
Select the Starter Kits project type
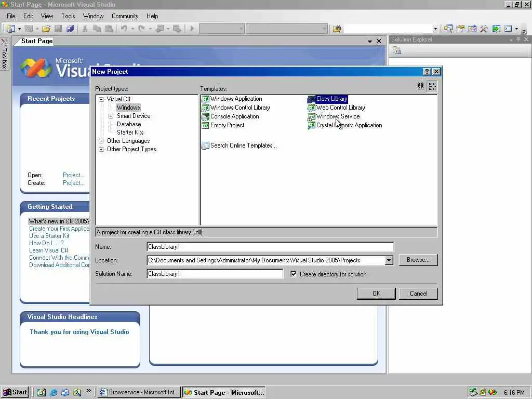[130, 132]
